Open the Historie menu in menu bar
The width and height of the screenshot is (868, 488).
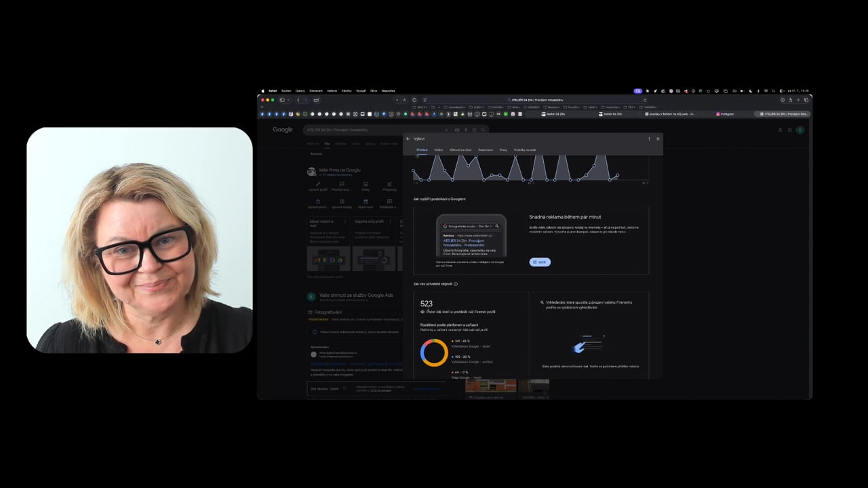[332, 91]
